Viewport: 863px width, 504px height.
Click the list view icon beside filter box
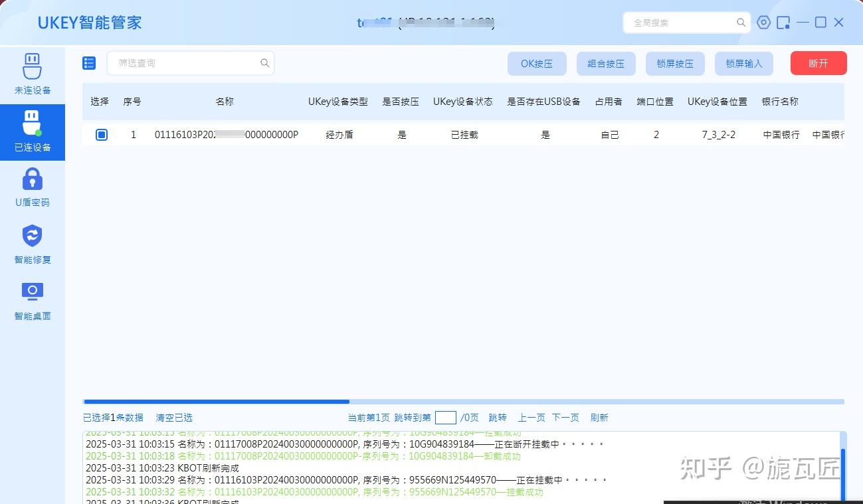89,62
